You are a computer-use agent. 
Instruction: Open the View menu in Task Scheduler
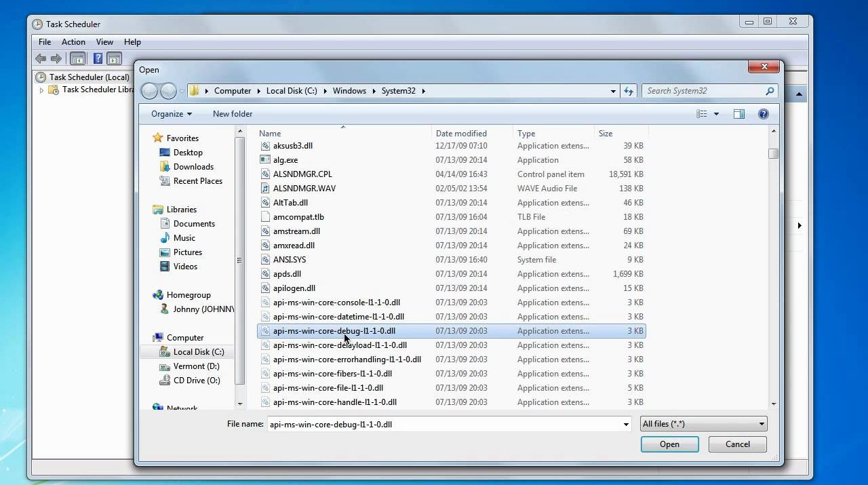coord(104,42)
